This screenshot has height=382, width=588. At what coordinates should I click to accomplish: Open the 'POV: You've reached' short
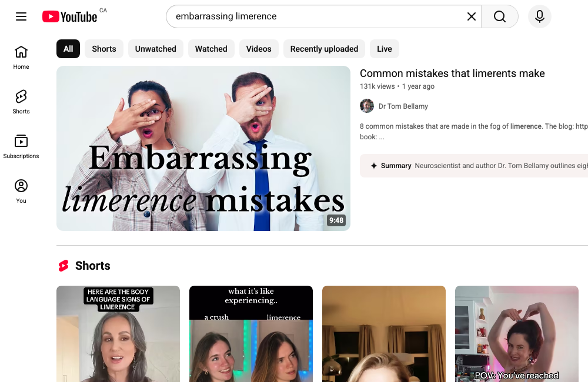(517, 334)
